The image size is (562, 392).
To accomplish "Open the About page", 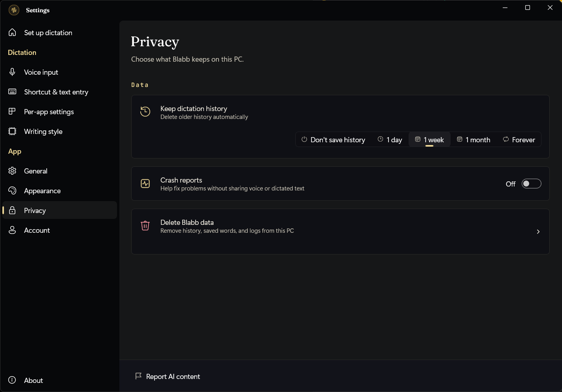I will [60, 380].
